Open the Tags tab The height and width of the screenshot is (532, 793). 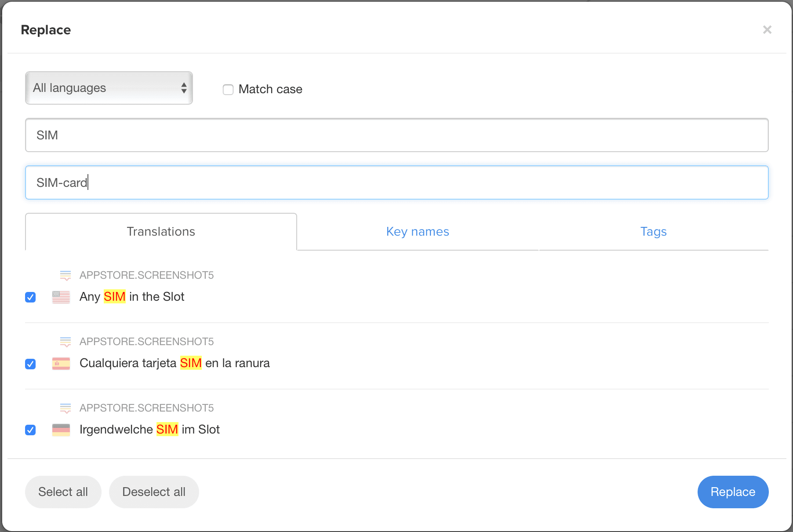653,232
